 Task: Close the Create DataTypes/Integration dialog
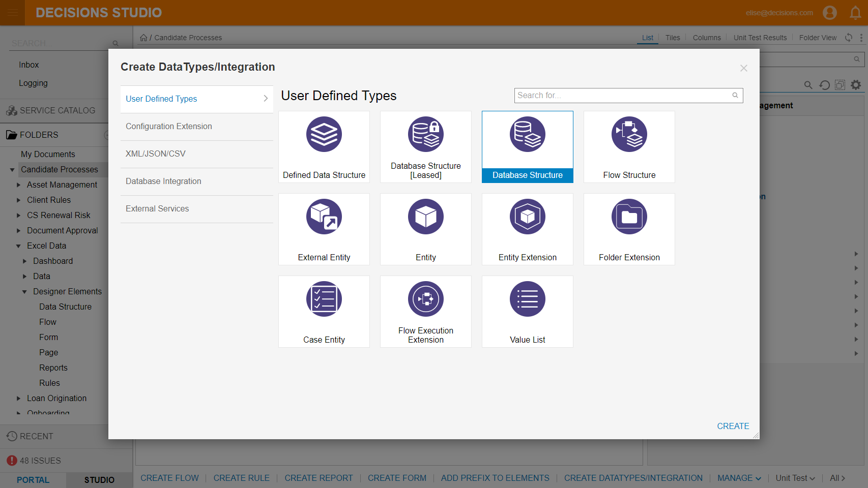(743, 68)
